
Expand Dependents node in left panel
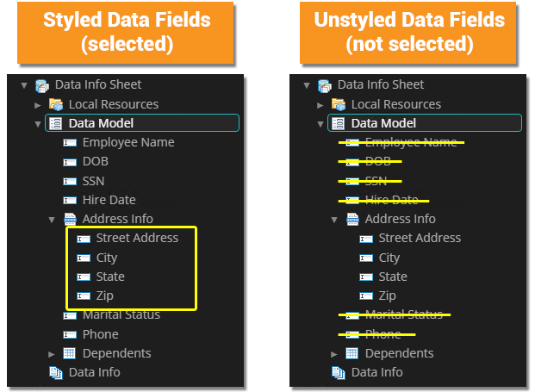(x=51, y=353)
